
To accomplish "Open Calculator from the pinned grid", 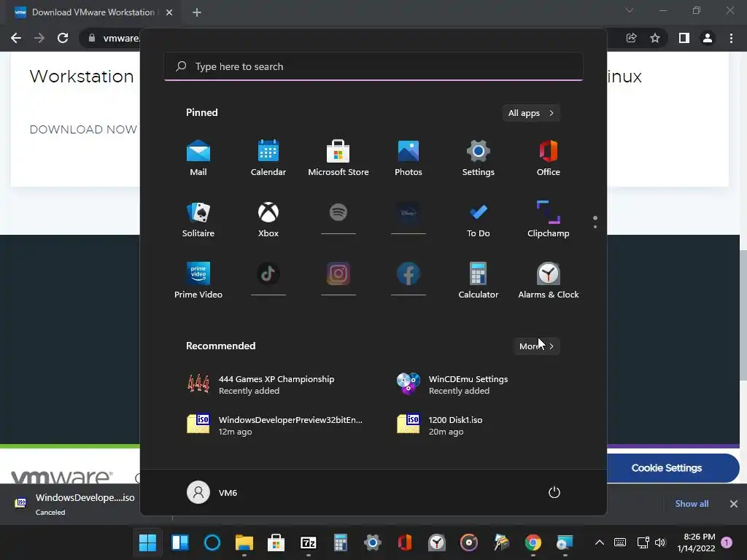I will [x=479, y=280].
